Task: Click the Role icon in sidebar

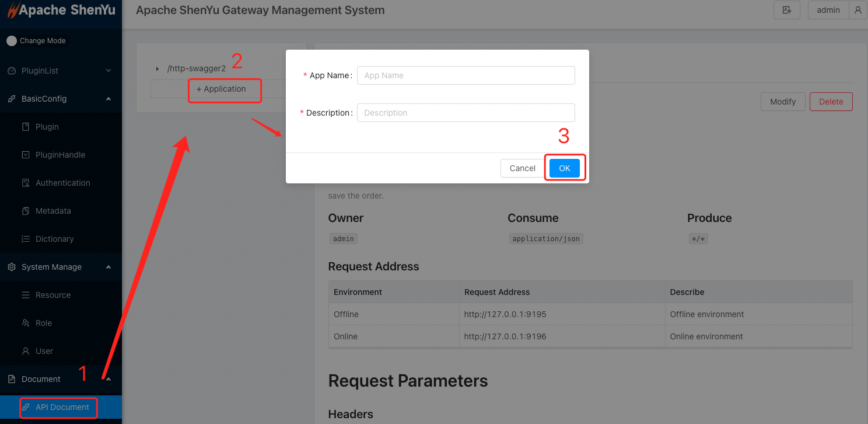Action: tap(26, 323)
